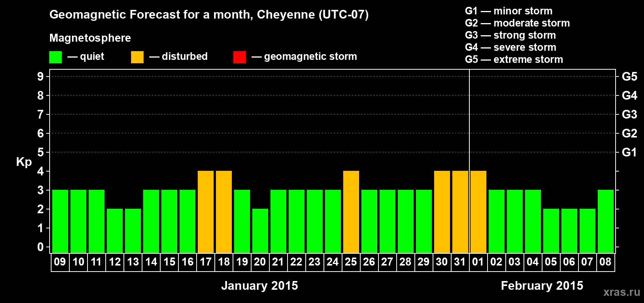Click the 'G1 — minor storm' legend line
This screenshot has width=644, height=303.
[509, 11]
